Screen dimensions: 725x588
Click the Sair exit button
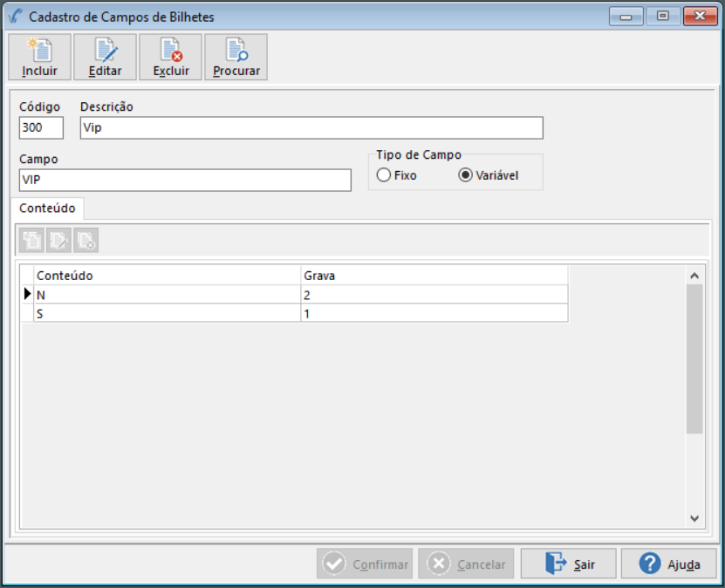(x=569, y=564)
